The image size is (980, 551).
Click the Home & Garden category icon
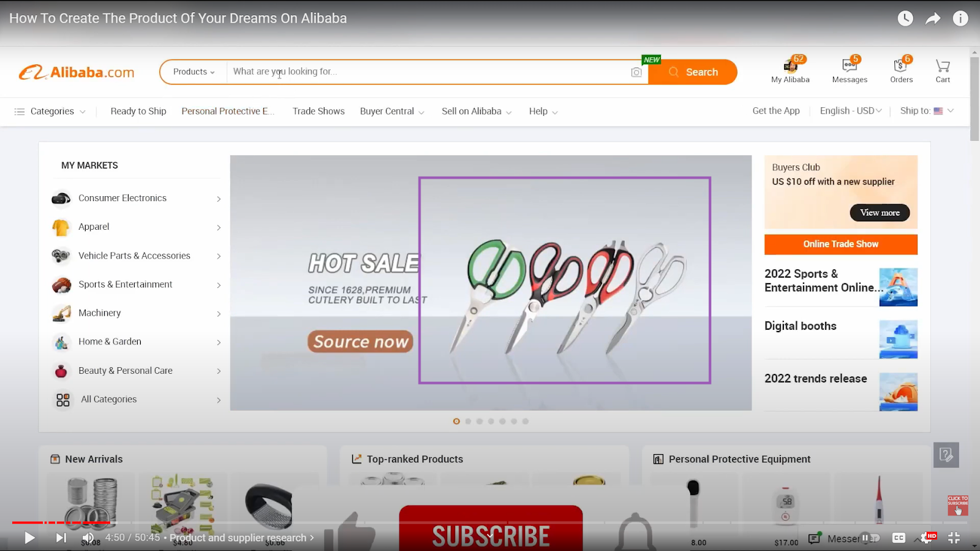point(61,342)
